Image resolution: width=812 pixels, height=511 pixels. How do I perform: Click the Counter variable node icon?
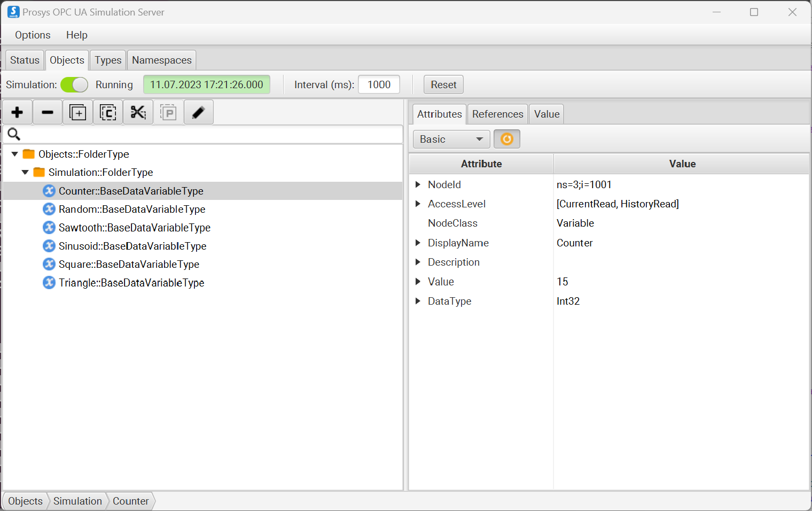(x=49, y=191)
